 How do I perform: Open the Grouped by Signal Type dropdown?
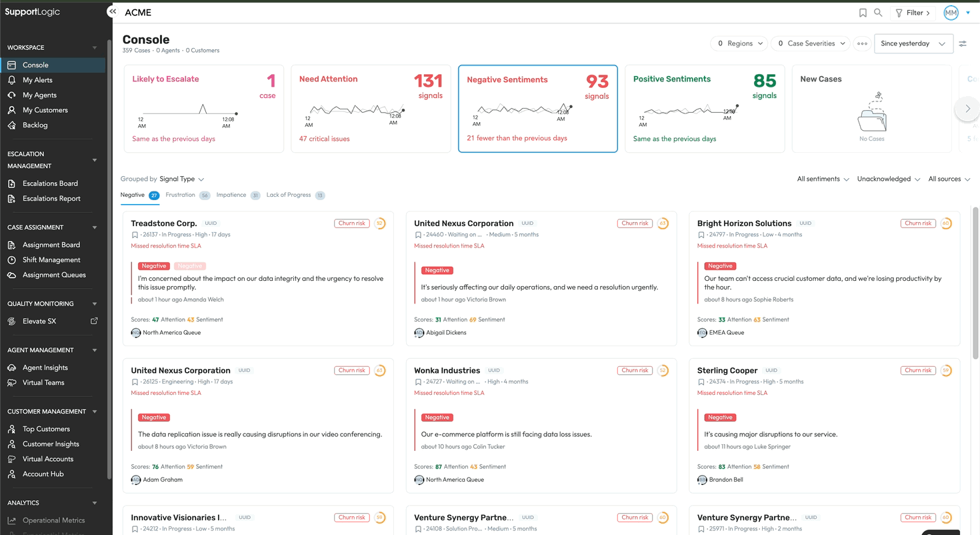click(x=182, y=179)
